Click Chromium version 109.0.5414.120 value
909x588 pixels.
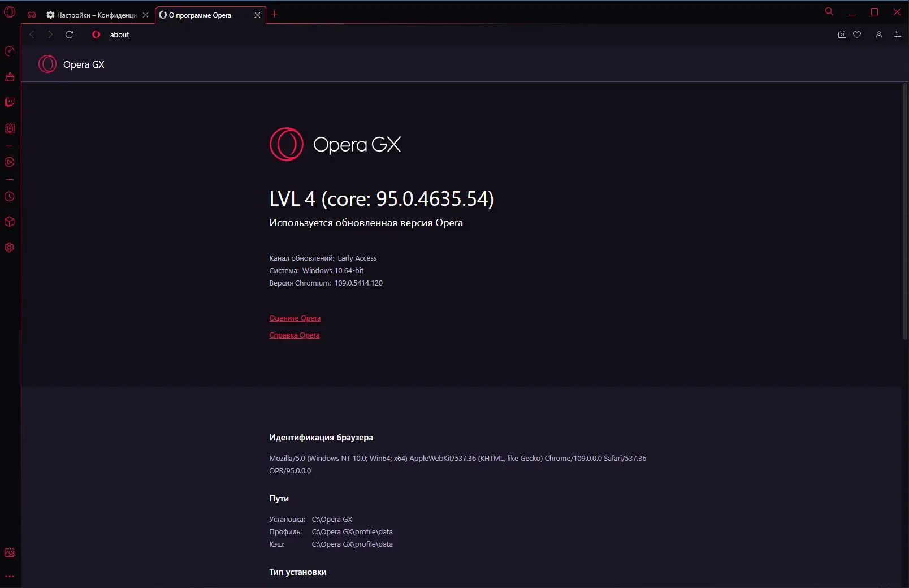tap(358, 283)
